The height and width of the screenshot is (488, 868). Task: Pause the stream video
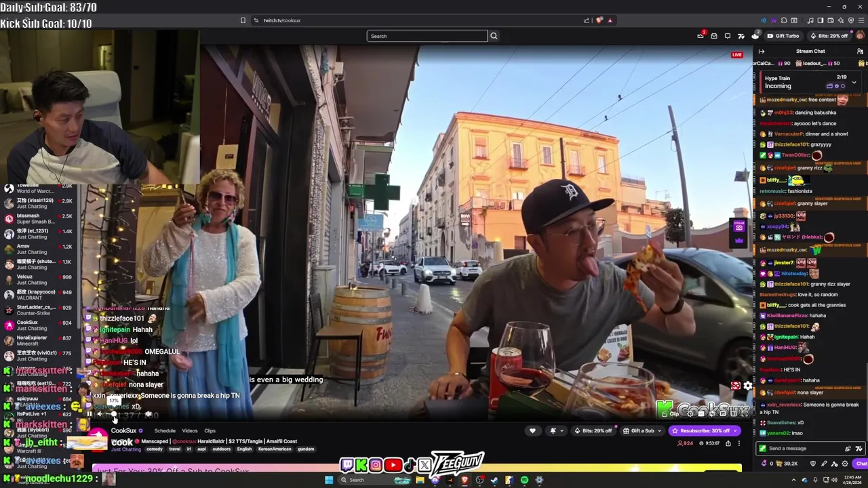pos(90,414)
